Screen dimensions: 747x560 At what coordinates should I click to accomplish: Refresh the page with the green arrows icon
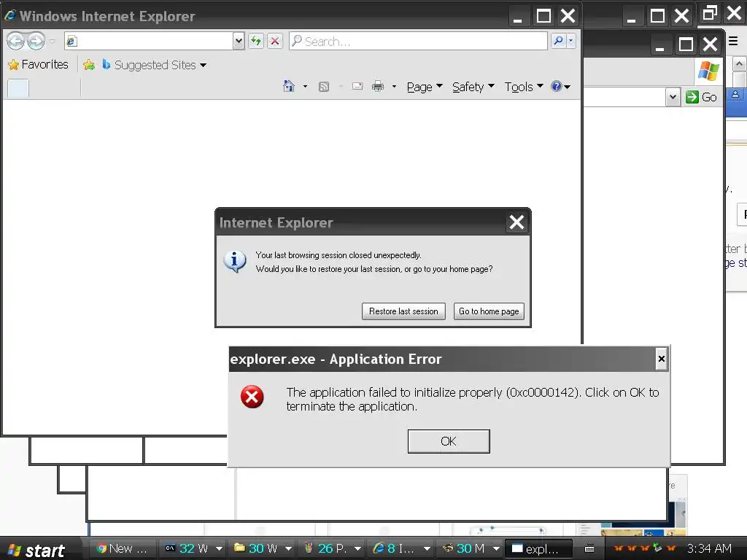click(x=256, y=41)
